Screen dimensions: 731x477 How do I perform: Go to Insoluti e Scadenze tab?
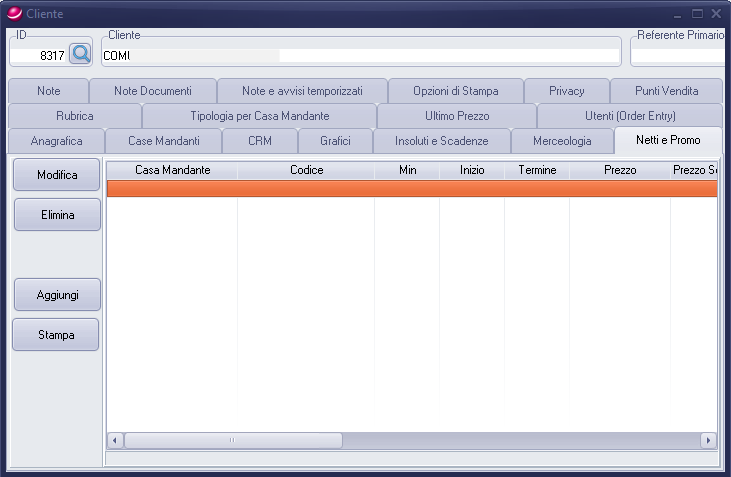tap(441, 141)
